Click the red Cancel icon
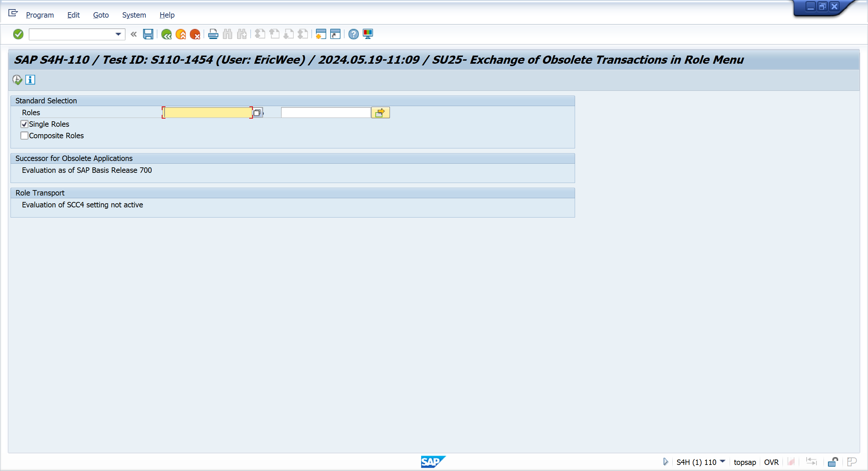This screenshot has height=471, width=868. [x=195, y=34]
